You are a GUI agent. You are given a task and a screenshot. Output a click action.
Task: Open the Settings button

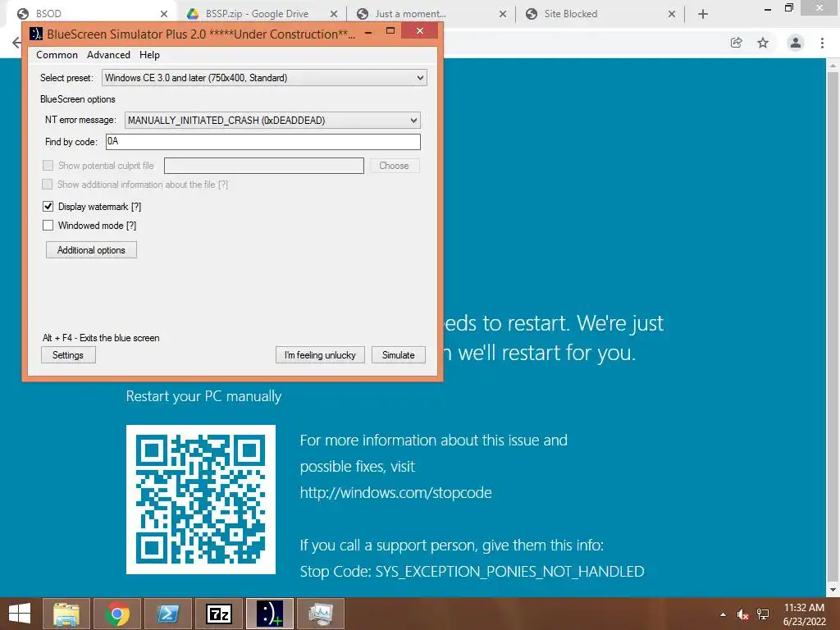pyautogui.click(x=68, y=355)
